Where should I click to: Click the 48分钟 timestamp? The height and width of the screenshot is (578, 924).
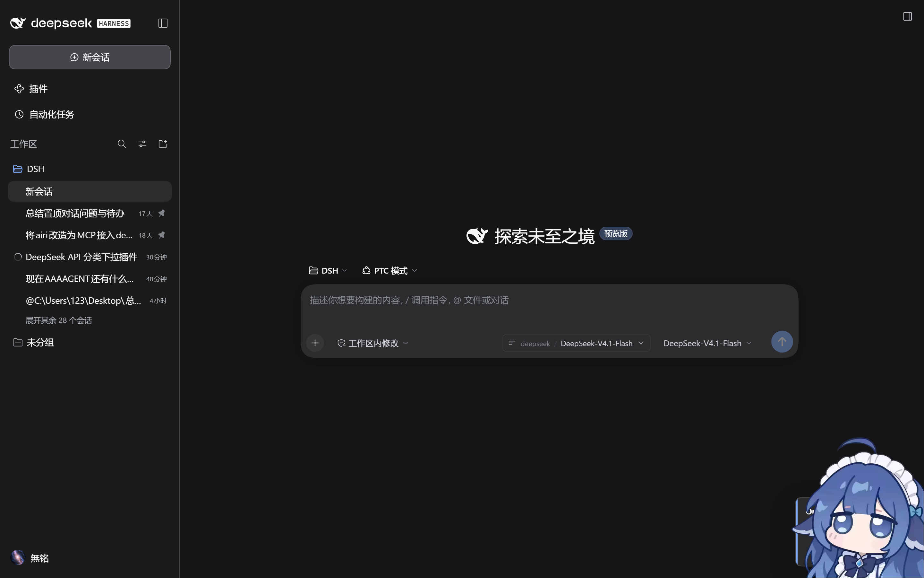pos(157,279)
